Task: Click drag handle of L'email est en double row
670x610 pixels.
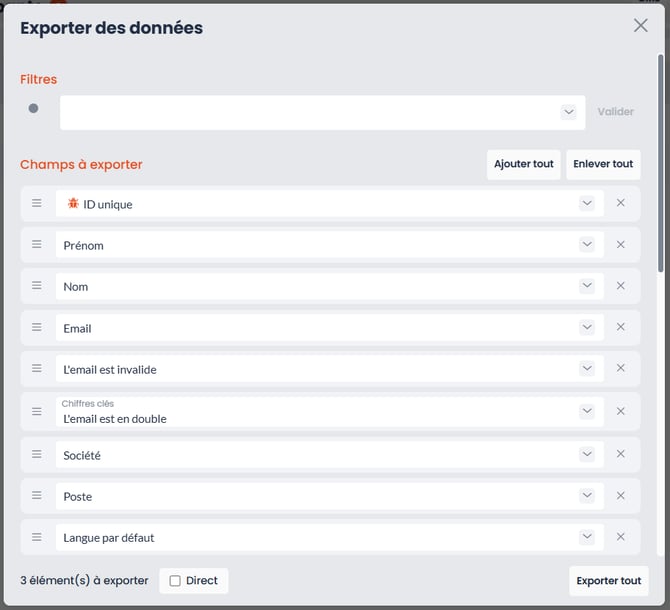Action: pyautogui.click(x=37, y=411)
